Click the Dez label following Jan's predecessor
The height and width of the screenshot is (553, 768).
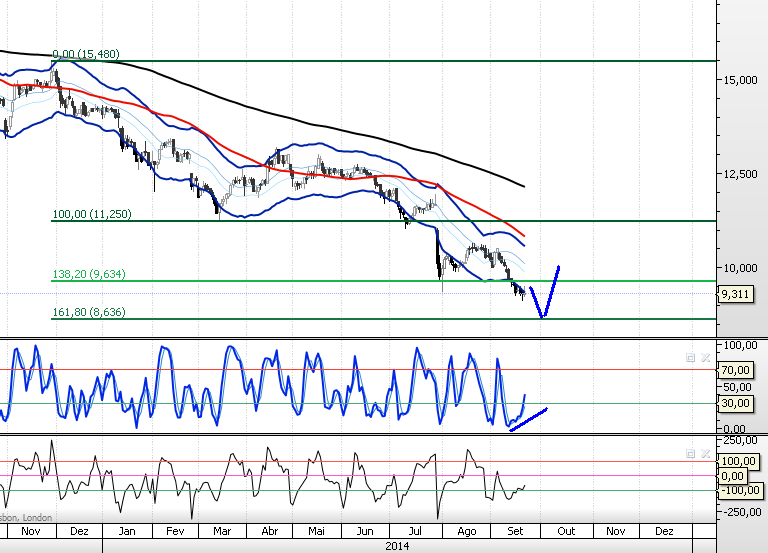pyautogui.click(x=79, y=531)
